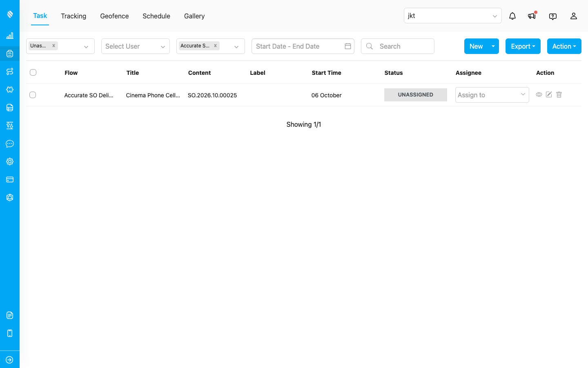
Task: Switch to the Geofence tab
Action: point(114,16)
